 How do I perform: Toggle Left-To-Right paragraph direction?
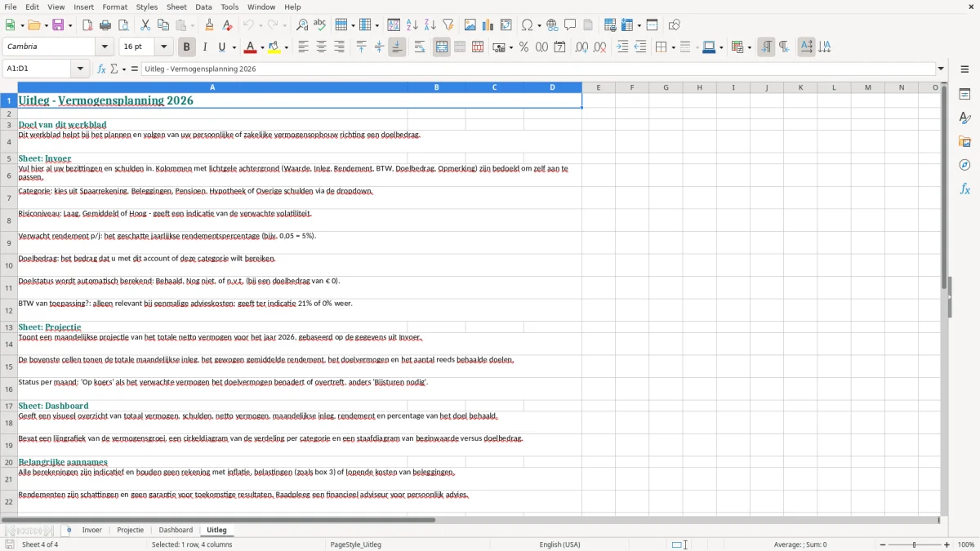point(766,47)
